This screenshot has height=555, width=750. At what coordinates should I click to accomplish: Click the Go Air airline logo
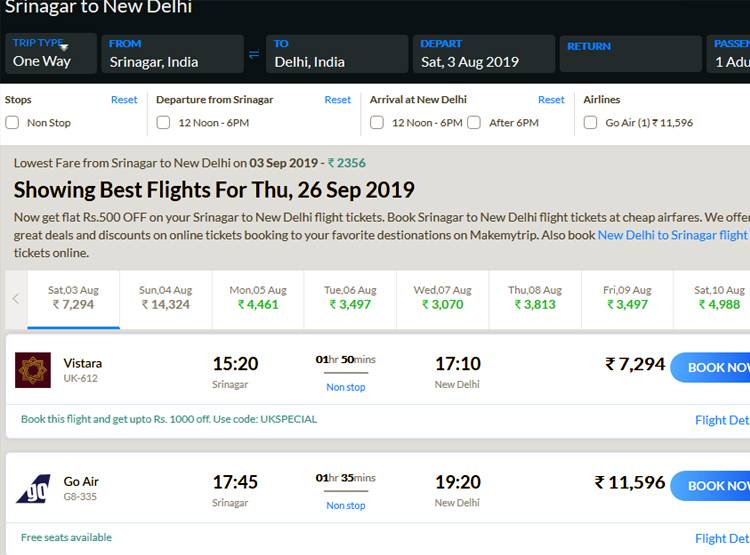(33, 488)
